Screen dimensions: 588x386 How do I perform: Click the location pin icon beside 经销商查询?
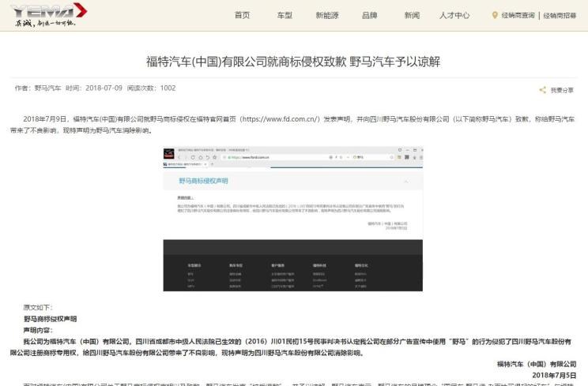click(495, 15)
